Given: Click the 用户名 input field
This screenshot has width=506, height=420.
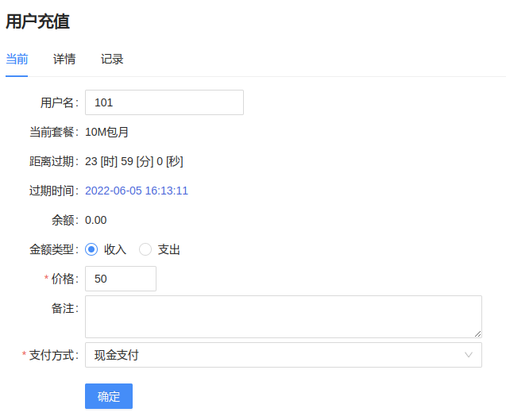Looking at the screenshot, I should 164,102.
